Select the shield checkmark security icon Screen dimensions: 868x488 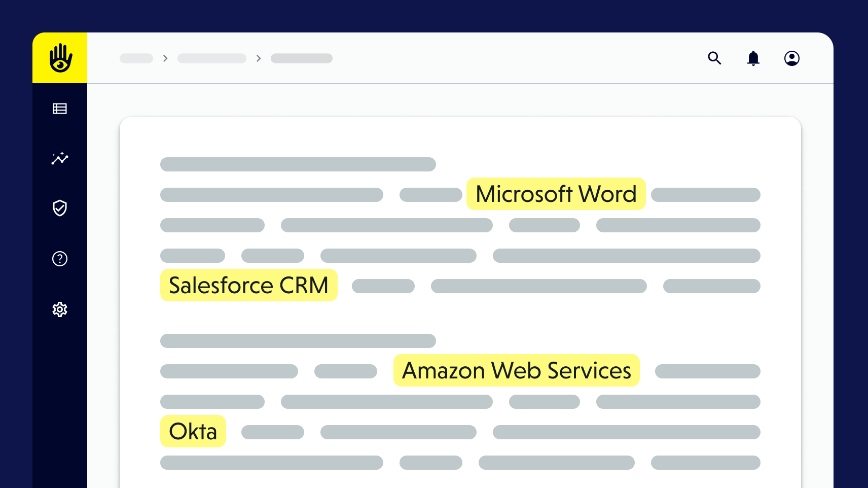(60, 208)
